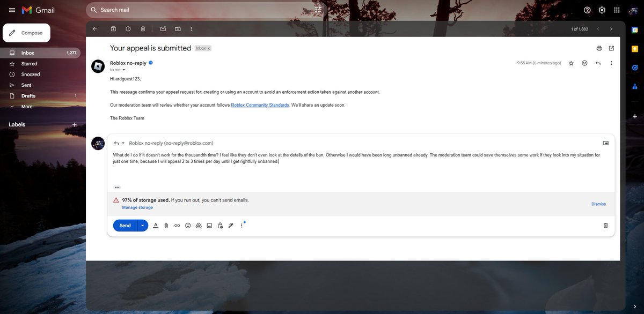644x314 pixels.
Task: Click the Gmail logo
Action: tap(38, 10)
